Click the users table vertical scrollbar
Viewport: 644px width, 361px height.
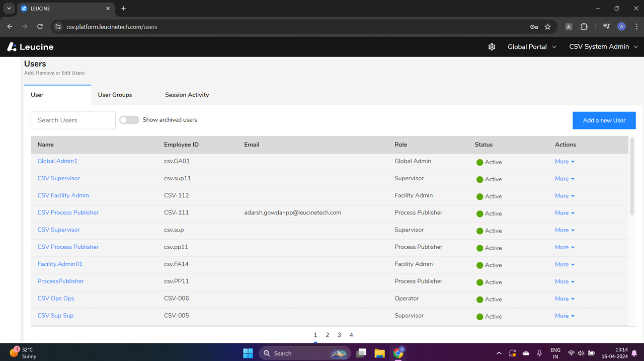click(x=632, y=176)
